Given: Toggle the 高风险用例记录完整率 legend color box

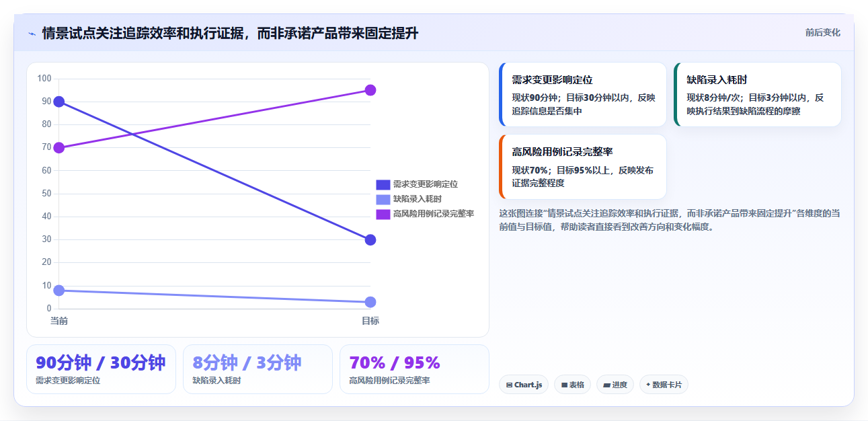Looking at the screenshot, I should 383,214.
